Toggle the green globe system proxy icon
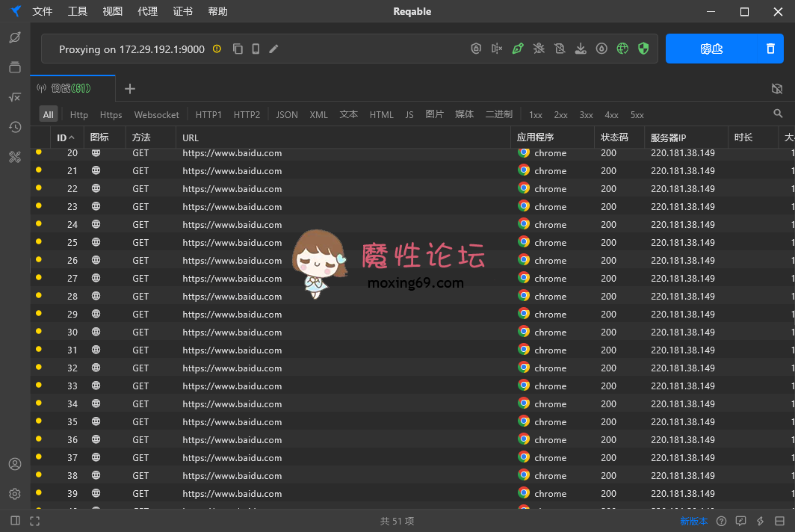Screen dimensions: 795x532 622,48
